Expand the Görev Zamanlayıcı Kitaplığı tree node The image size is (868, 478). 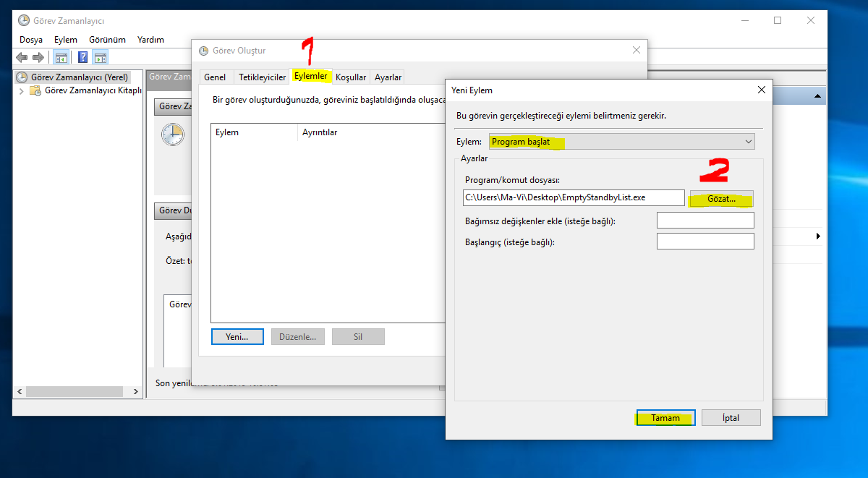[x=21, y=91]
